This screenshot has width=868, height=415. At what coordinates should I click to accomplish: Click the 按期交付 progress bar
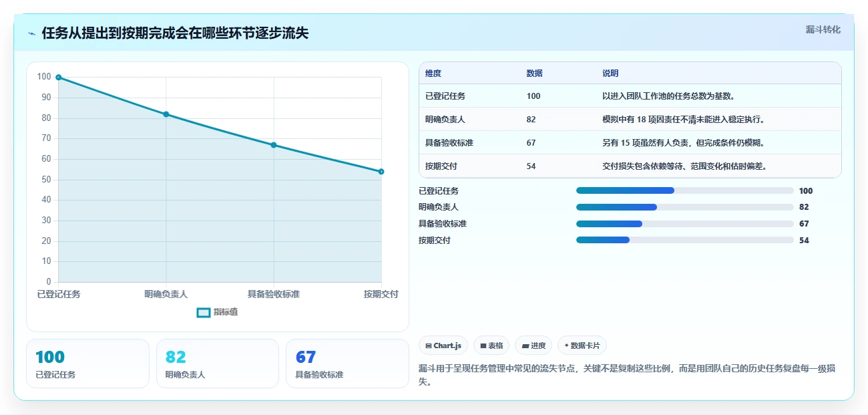pos(685,240)
